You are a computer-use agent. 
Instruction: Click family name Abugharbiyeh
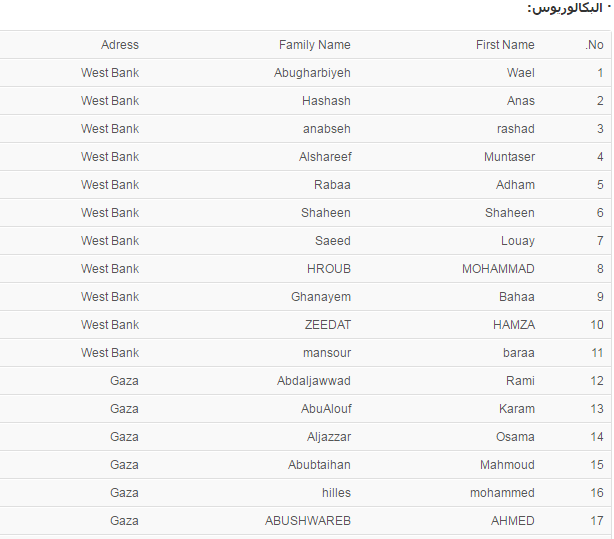(x=312, y=73)
